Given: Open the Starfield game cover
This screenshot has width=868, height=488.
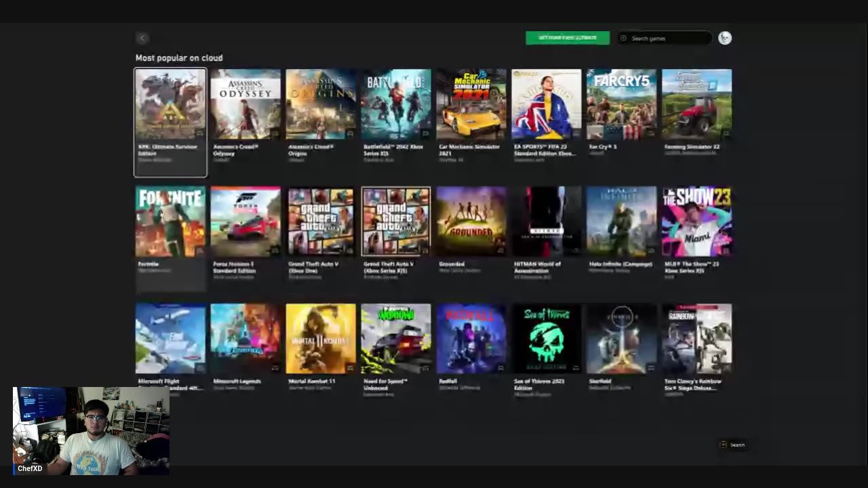Looking at the screenshot, I should [x=622, y=338].
